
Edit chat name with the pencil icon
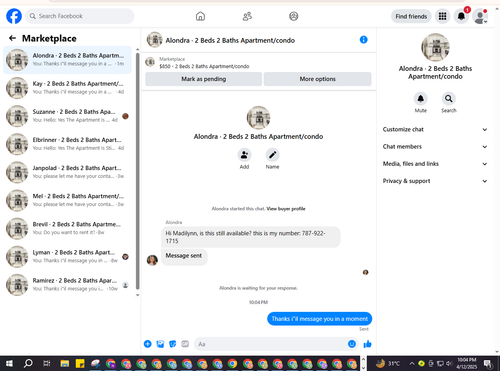[x=272, y=155]
